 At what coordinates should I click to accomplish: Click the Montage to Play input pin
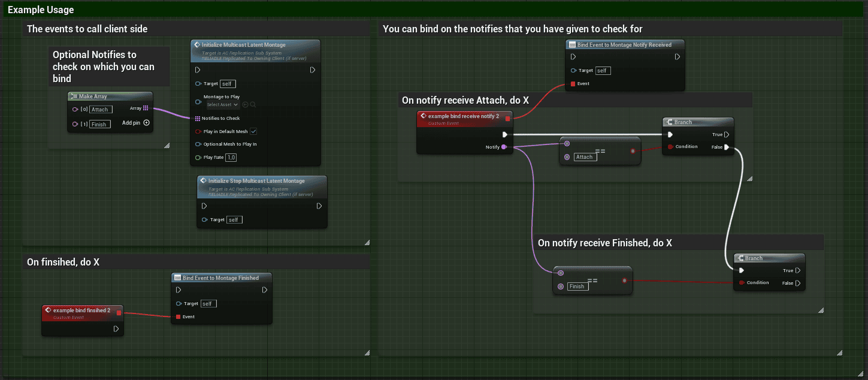pyautogui.click(x=198, y=101)
